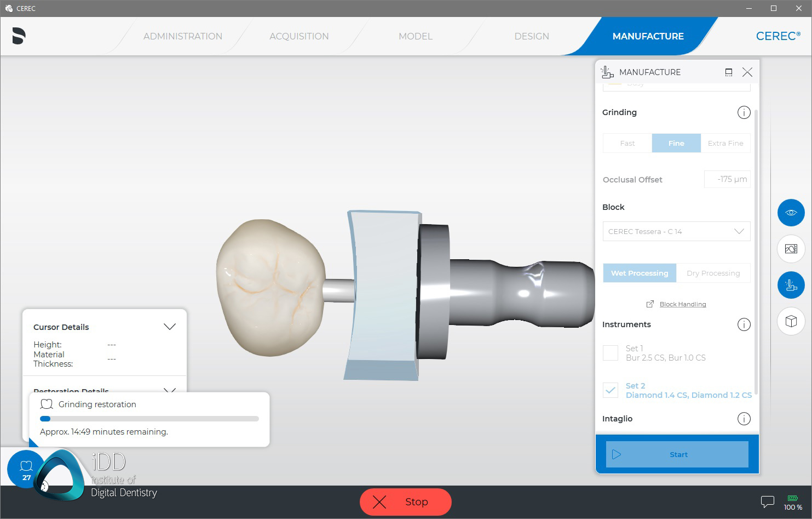Expand the Restoration Details section

[170, 390]
